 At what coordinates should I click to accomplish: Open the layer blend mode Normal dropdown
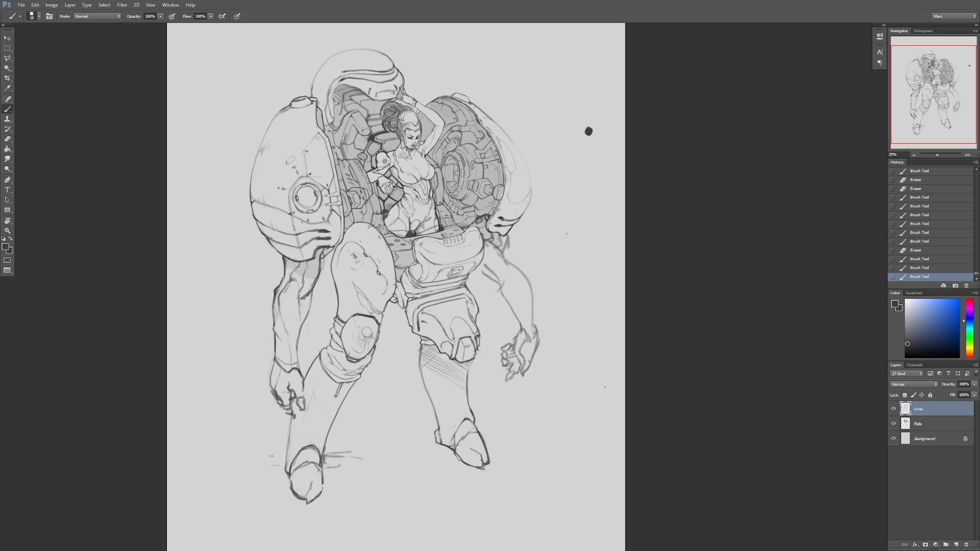[913, 384]
